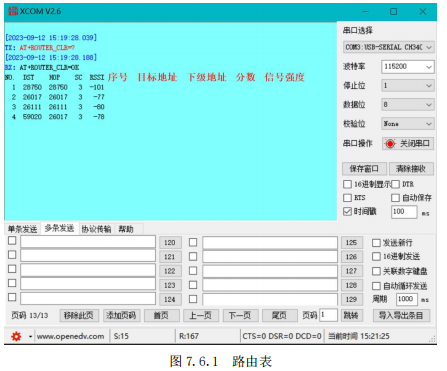Toggle 16进制显示 hex display checkbox
447x371 pixels.
(347, 184)
